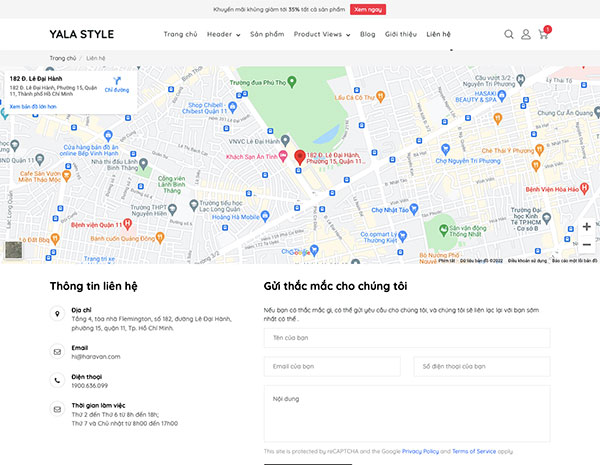Open Báo cáo một lỗi bản đồ link
Image resolution: width=600 pixels, height=465 pixels.
pos(574,261)
